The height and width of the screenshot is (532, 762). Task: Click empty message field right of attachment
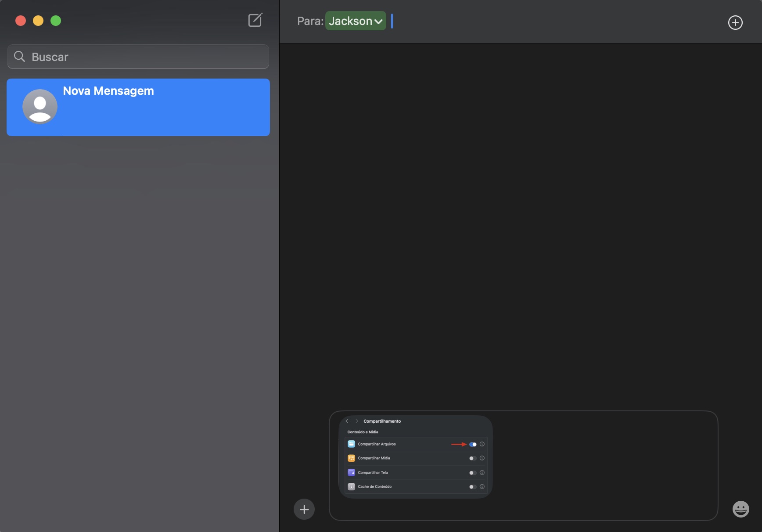(x=606, y=465)
